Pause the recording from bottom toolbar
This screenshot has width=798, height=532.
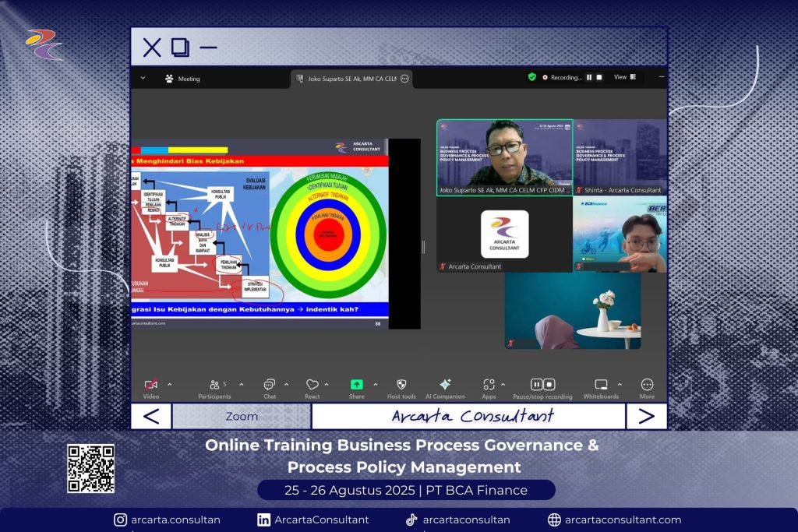(x=537, y=385)
